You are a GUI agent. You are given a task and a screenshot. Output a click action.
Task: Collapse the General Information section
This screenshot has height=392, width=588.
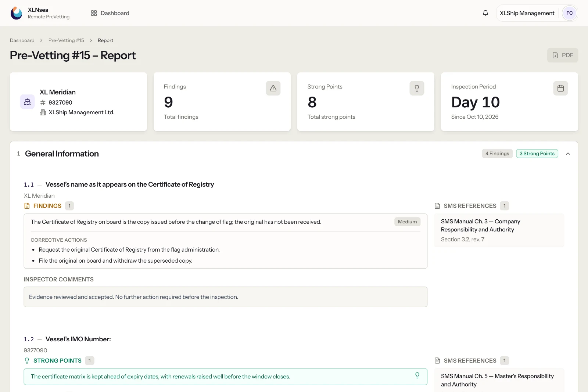coord(568,154)
